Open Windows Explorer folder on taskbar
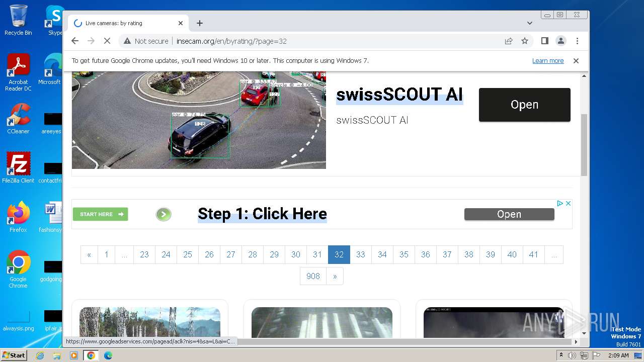 point(57,355)
